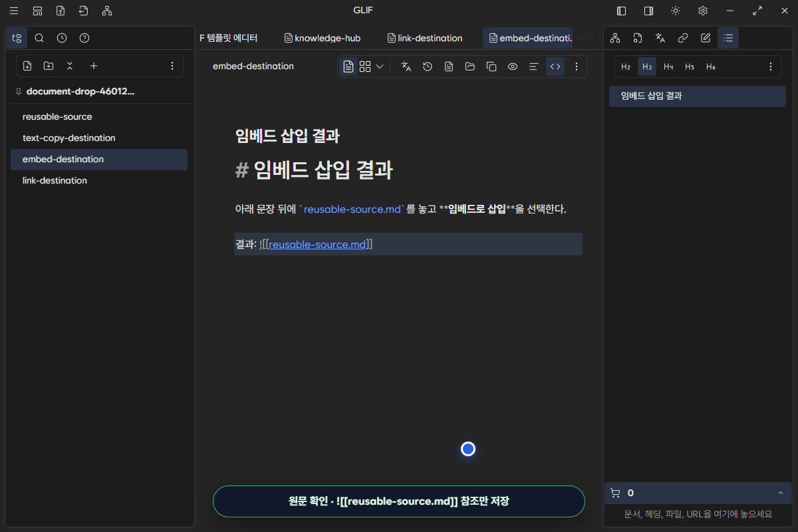798x532 pixels.
Task: Expand the cart panel chevron
Action: point(780,493)
